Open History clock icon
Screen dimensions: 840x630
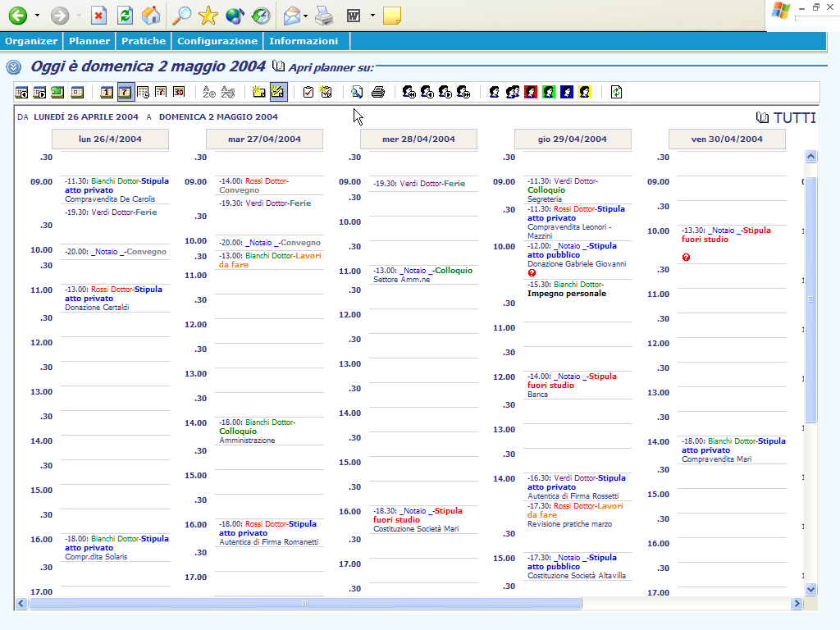(261, 16)
